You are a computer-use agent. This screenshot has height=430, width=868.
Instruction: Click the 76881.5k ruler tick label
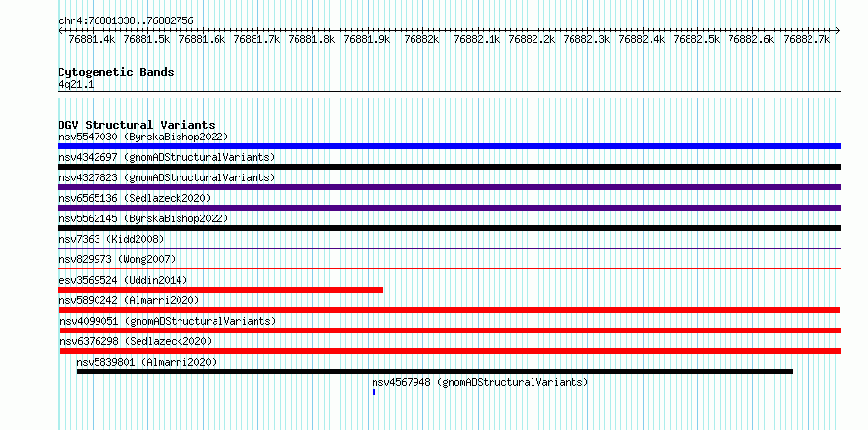[x=146, y=39]
